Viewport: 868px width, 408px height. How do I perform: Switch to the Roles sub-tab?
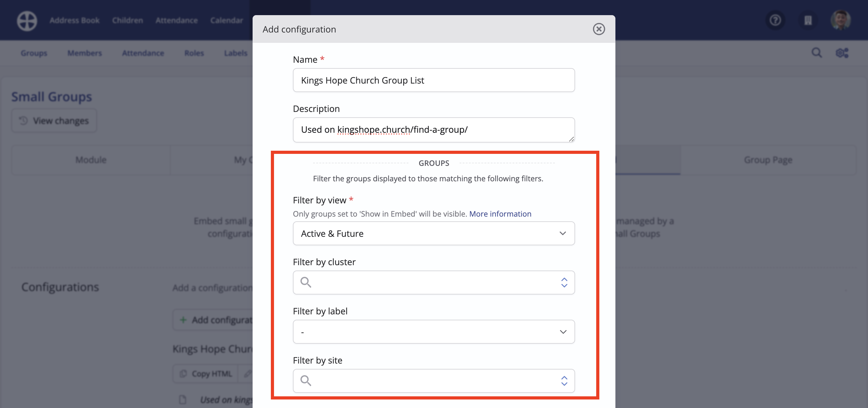194,53
